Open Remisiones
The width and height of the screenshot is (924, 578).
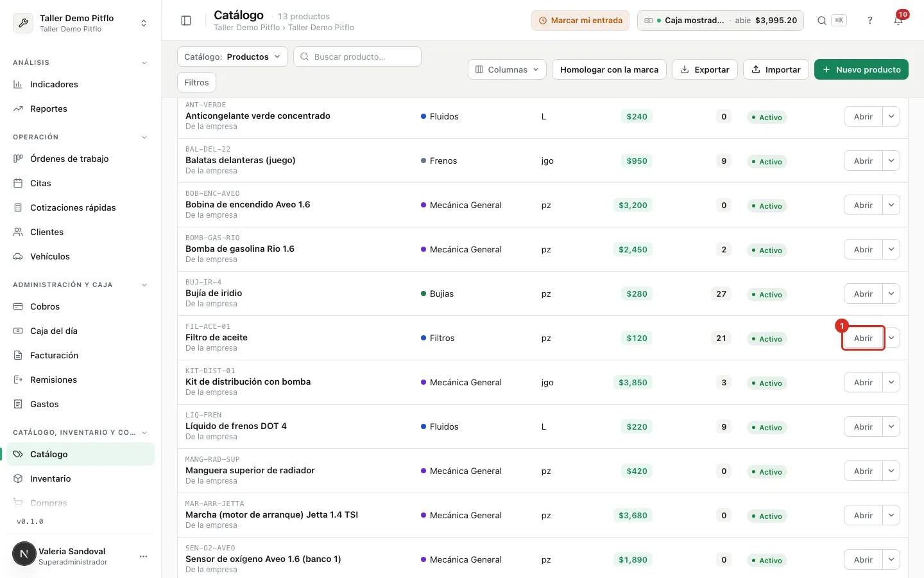click(80, 380)
